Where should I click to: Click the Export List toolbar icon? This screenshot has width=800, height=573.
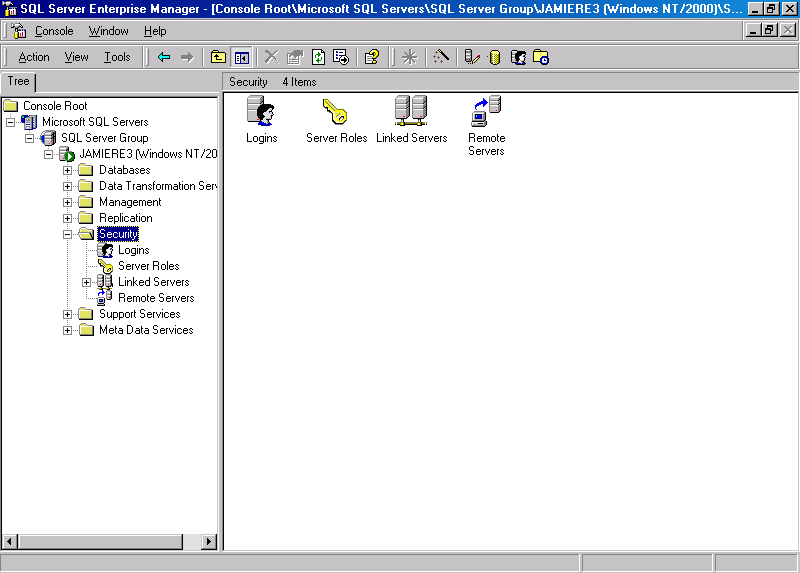[x=341, y=57]
